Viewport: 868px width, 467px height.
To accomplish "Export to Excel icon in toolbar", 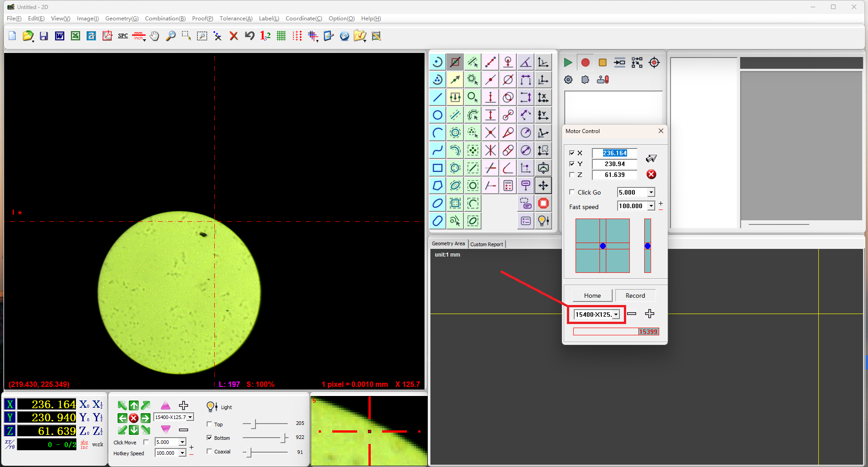I will 75,36.
